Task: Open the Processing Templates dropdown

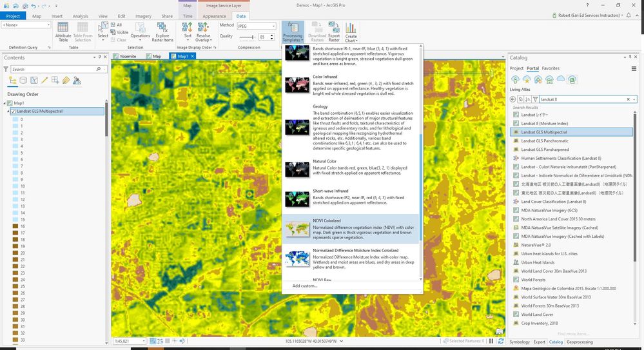Action: point(293,32)
